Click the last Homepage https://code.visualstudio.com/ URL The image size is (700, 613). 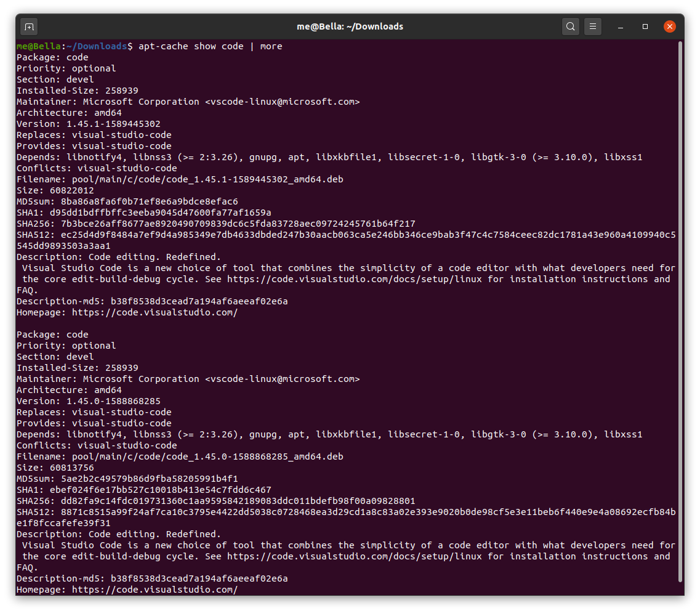click(155, 590)
